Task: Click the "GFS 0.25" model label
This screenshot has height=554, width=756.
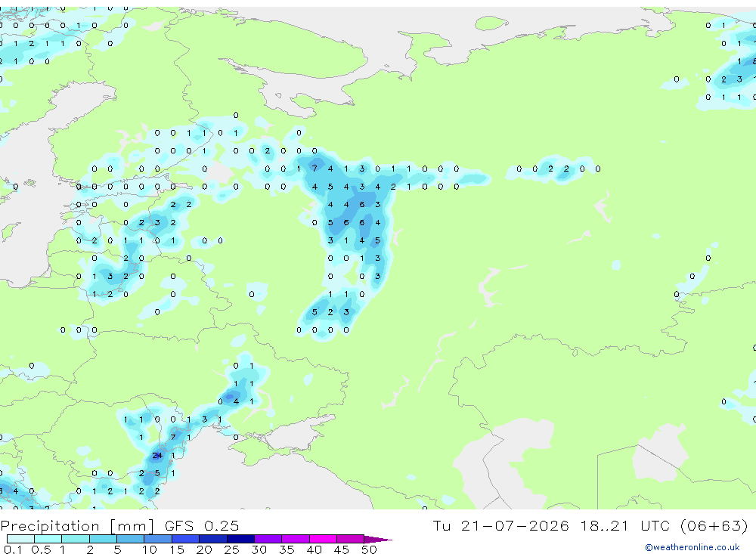Action: coord(202,525)
